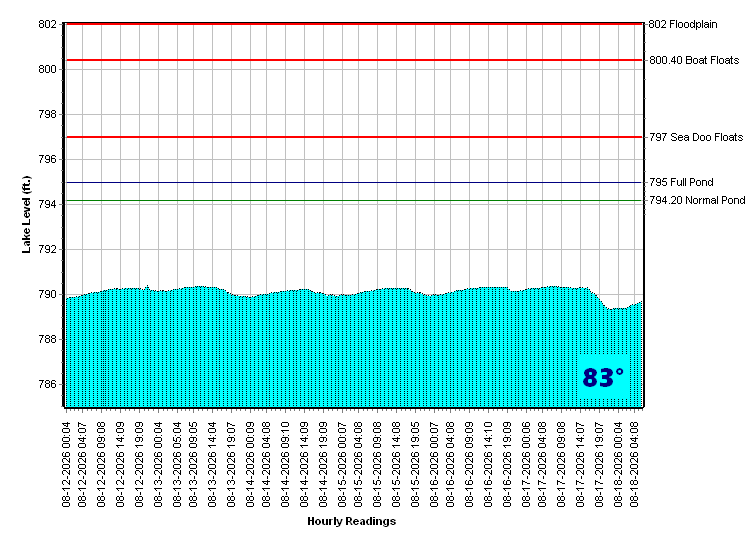Image resolution: width=750 pixels, height=550 pixels.
Task: Select the 794.20 Normal Pond label
Action: [697, 200]
